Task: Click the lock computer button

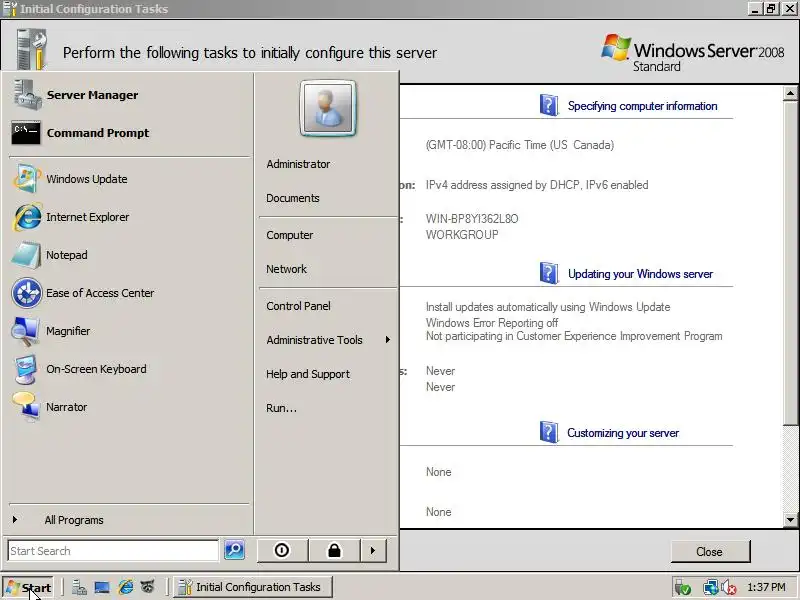Action: click(x=334, y=551)
